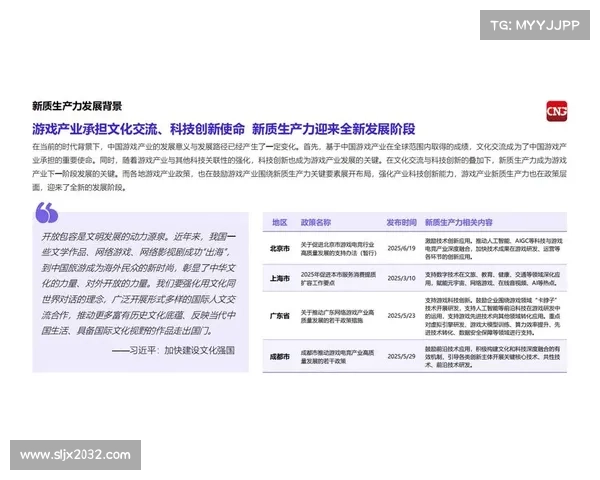Click the purple quotation mark icon
Screen dimensions: 600x480
tap(46, 212)
